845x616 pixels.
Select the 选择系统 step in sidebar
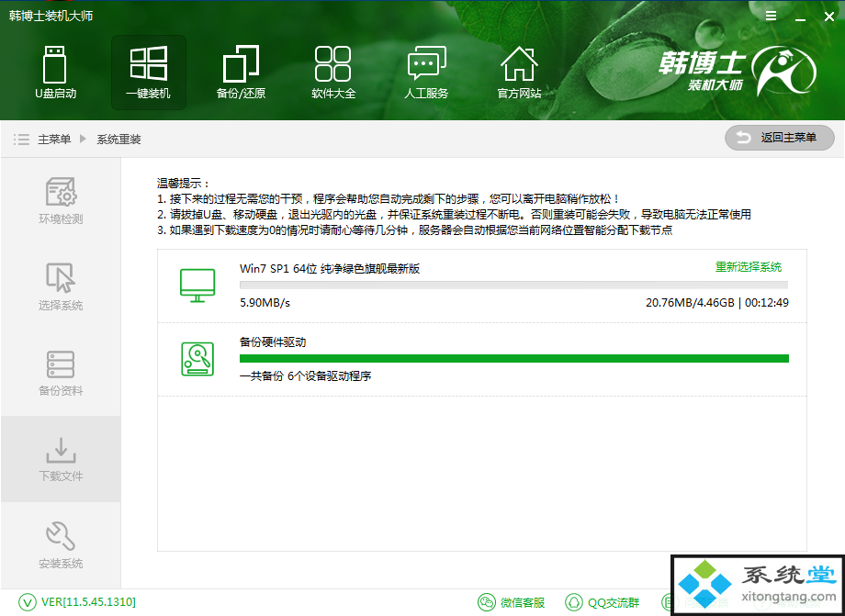(61, 286)
